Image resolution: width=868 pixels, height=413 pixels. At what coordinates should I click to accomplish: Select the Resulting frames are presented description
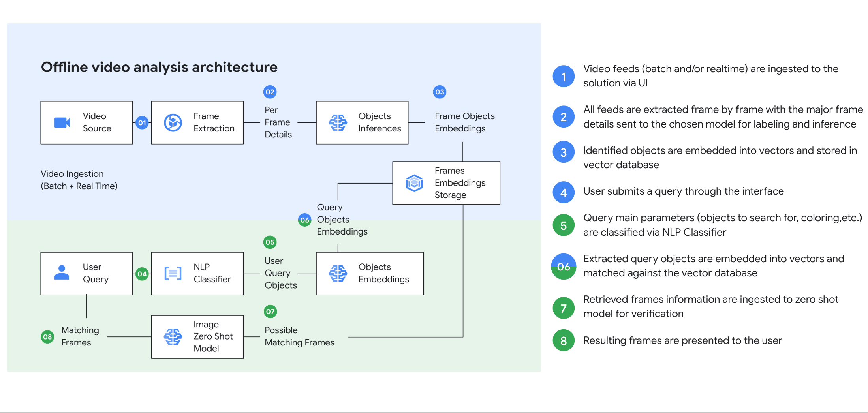click(x=682, y=340)
